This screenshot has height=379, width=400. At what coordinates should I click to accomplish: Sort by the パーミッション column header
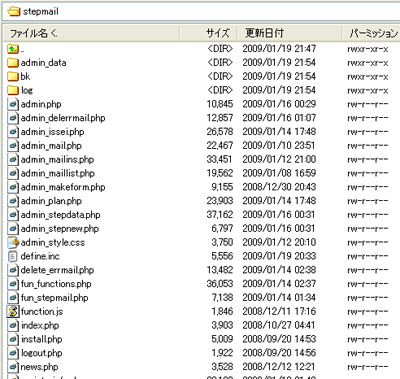tap(371, 33)
